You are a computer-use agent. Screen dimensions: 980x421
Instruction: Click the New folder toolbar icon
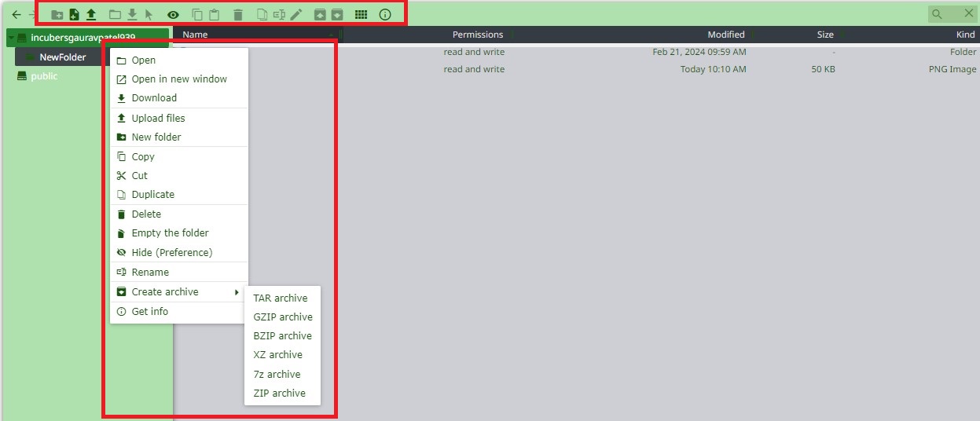(x=57, y=14)
